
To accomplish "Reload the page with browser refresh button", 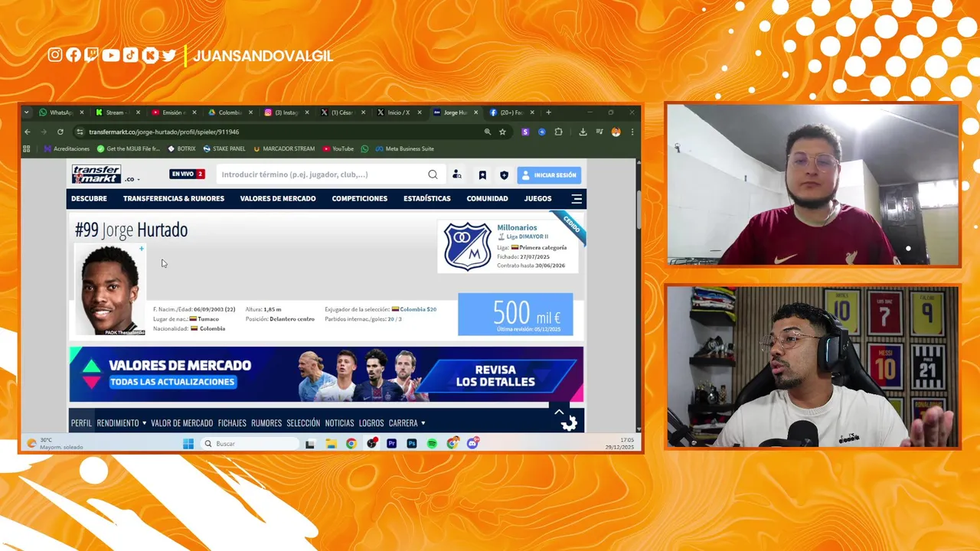I will point(60,132).
